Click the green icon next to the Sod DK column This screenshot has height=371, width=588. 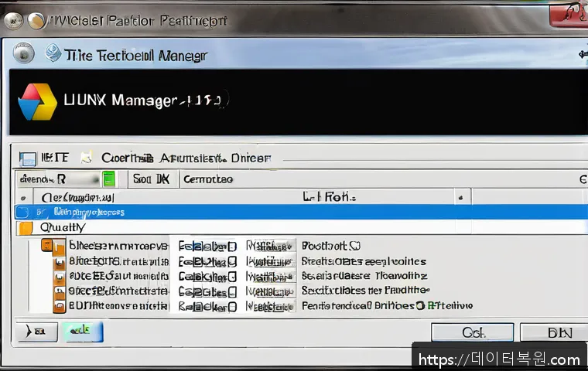(109, 179)
